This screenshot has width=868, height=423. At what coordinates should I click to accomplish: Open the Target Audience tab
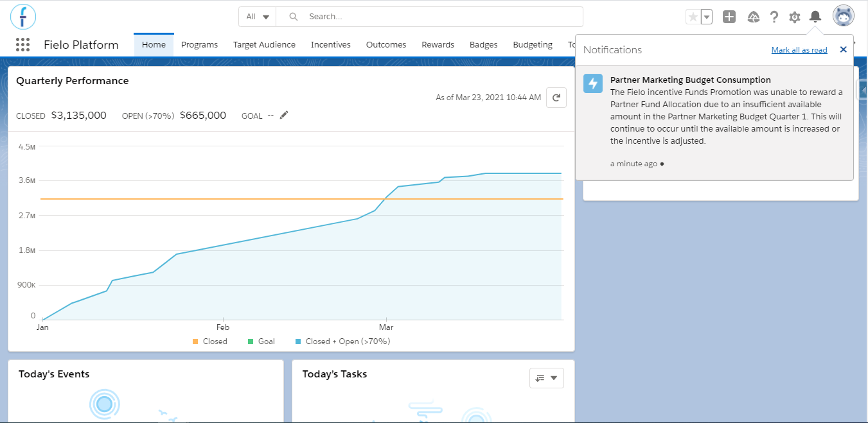coord(264,44)
